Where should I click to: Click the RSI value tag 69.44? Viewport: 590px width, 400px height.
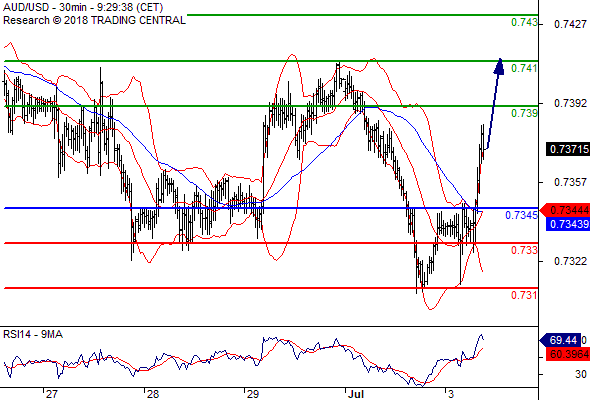561,341
